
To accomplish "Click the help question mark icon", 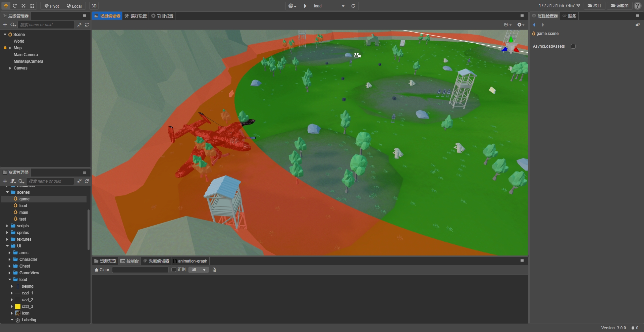I will tap(638, 6).
